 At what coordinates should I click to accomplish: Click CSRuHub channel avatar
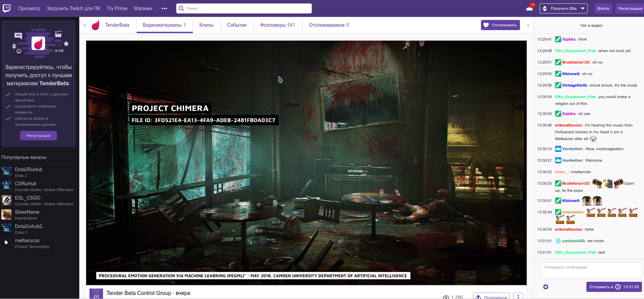(x=6, y=186)
